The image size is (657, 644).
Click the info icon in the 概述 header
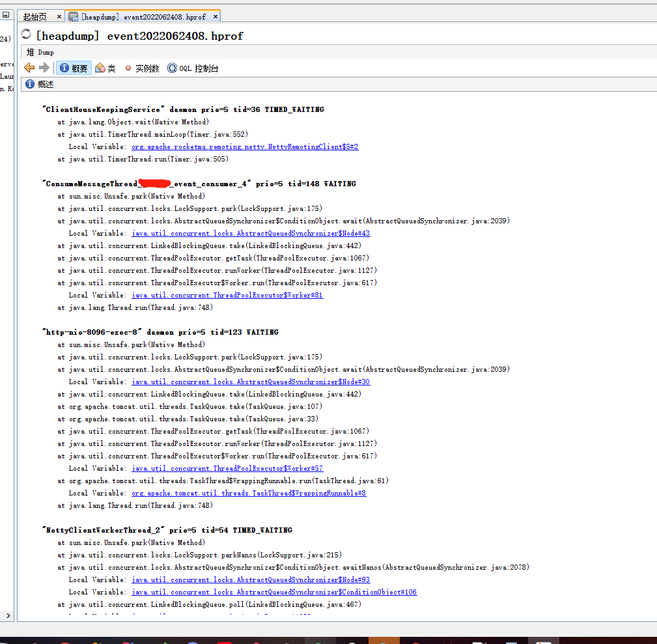30,83
